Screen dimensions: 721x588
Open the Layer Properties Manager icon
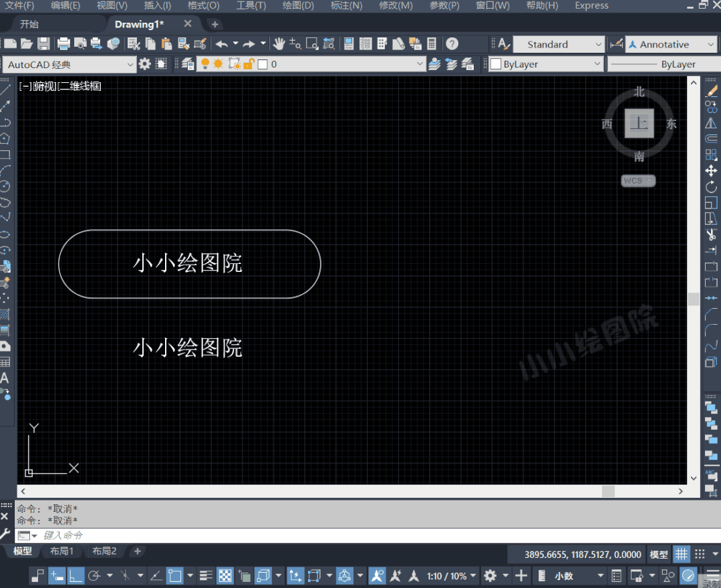point(187,64)
